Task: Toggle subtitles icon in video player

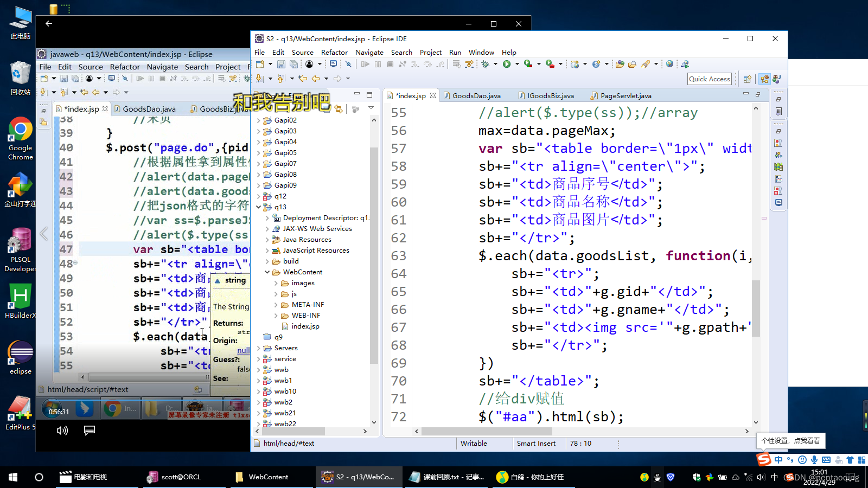Action: pyautogui.click(x=90, y=430)
